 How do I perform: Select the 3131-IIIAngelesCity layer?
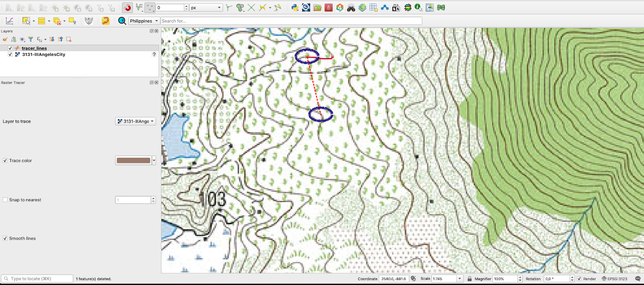point(43,54)
